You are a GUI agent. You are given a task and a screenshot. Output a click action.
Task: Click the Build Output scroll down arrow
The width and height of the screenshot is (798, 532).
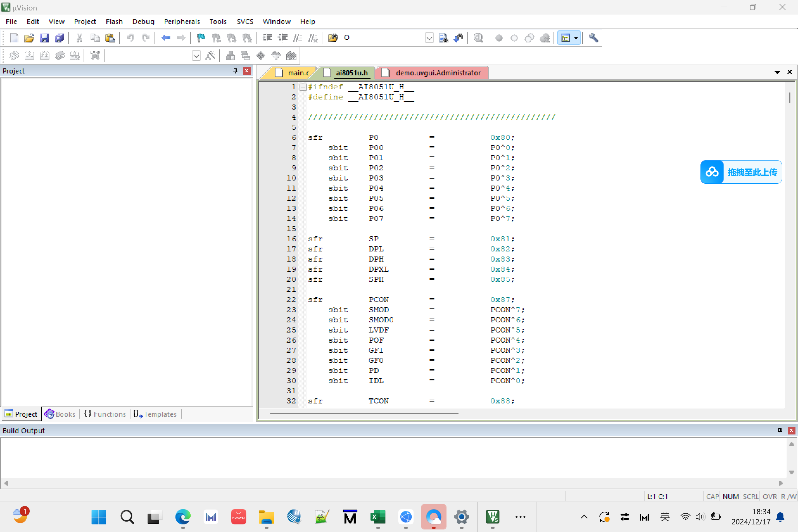point(791,472)
